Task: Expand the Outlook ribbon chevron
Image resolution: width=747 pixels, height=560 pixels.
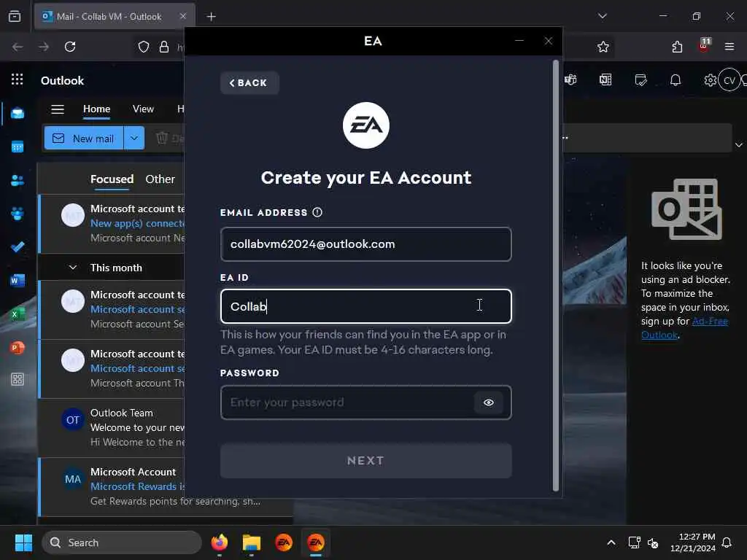Action: coord(738,145)
